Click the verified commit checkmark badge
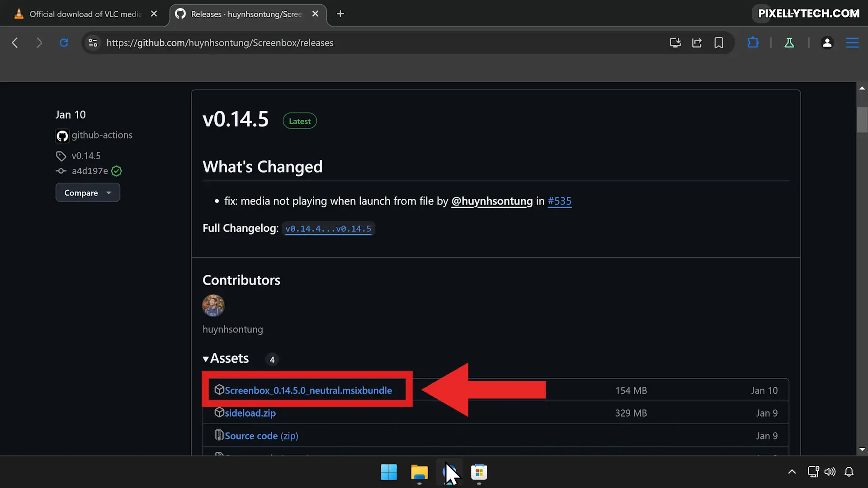The width and height of the screenshot is (868, 488). click(116, 171)
